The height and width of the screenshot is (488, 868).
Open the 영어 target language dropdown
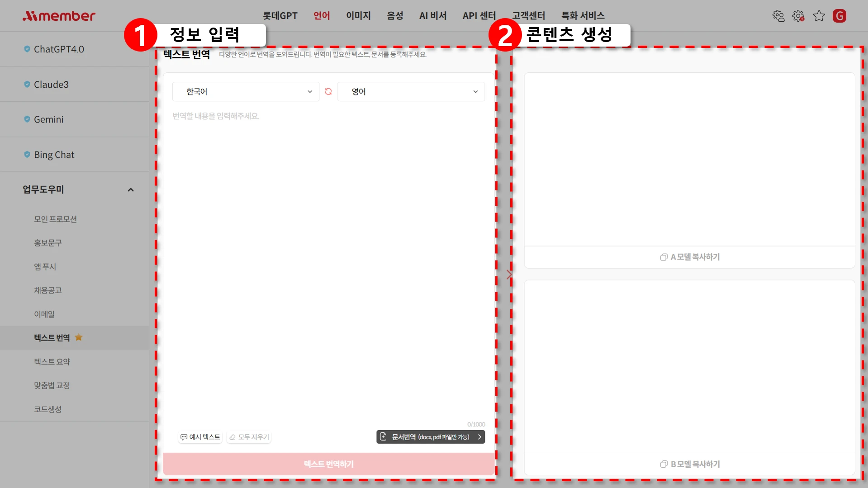click(x=411, y=91)
